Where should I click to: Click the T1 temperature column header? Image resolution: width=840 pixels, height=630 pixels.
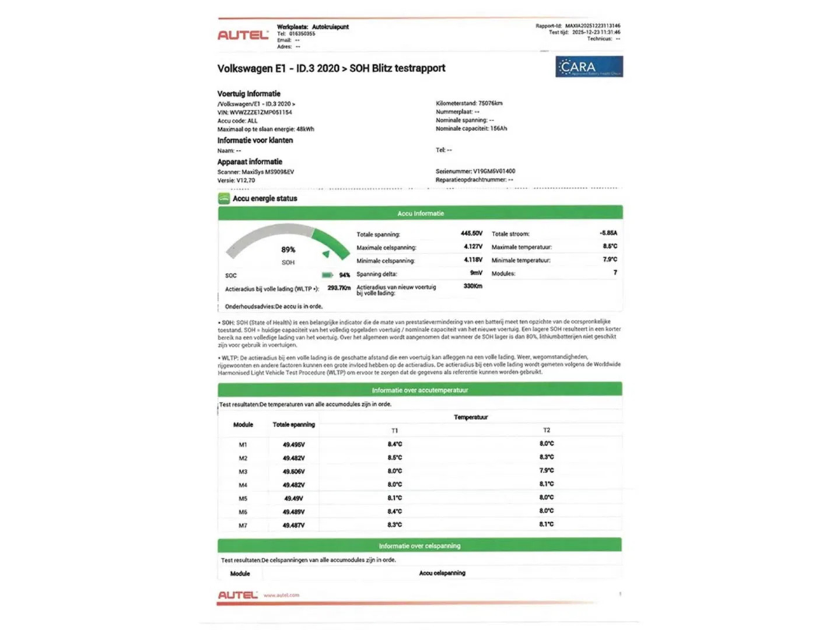tap(394, 430)
